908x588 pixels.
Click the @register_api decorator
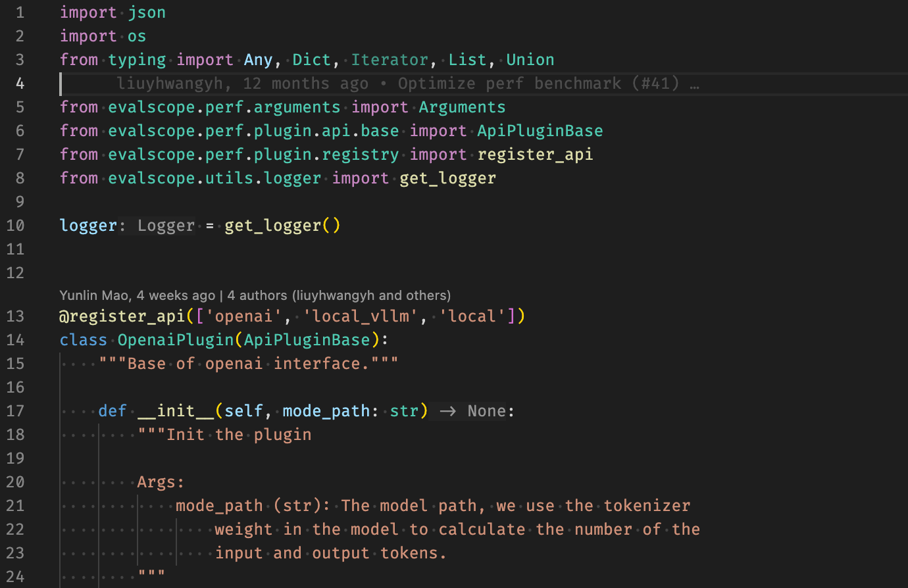pos(122,316)
